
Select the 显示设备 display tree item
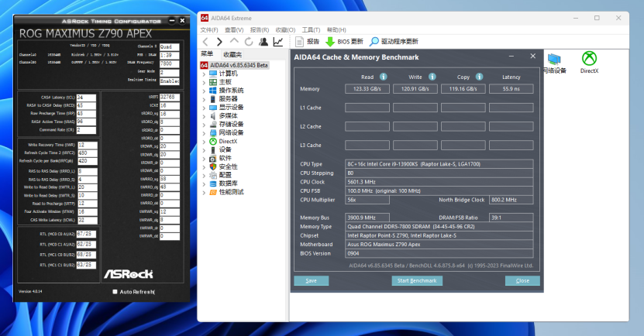coord(231,107)
